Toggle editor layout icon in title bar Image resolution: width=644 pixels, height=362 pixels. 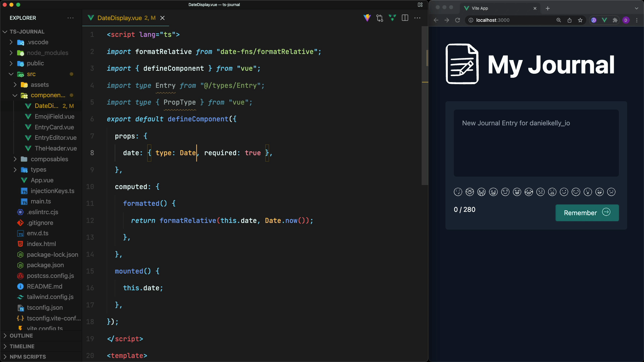click(420, 5)
